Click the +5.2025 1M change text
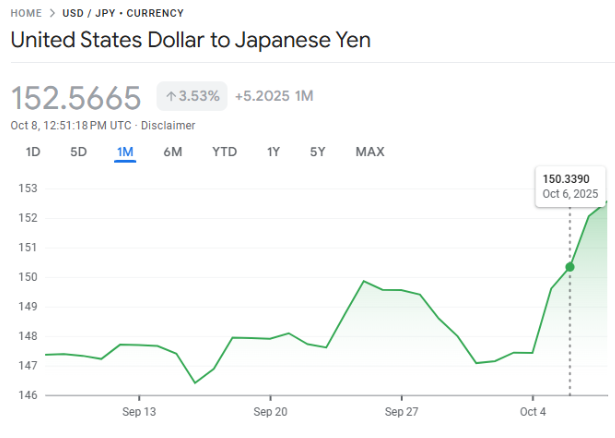The image size is (615, 438). [274, 96]
